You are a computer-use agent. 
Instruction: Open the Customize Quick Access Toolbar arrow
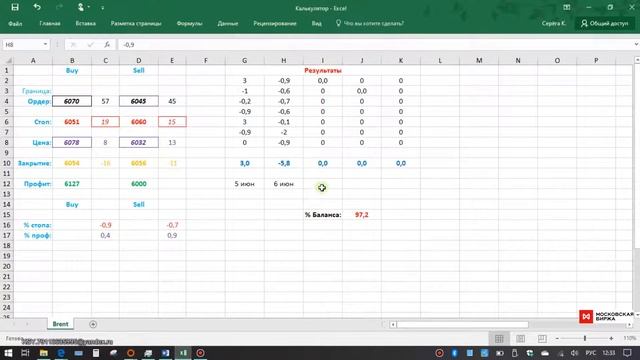tap(102, 8)
